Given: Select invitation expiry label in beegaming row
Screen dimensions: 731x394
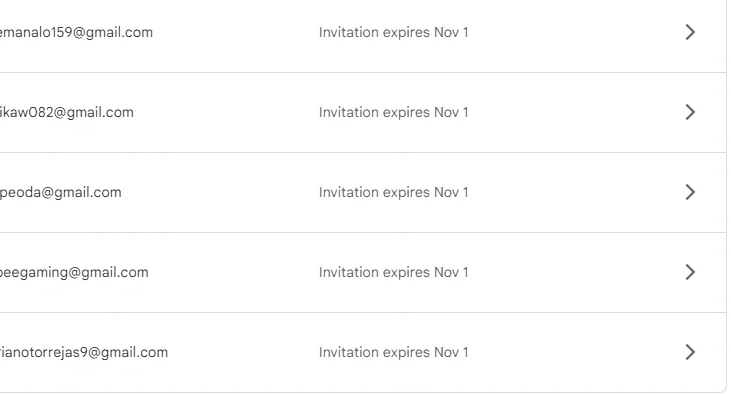Looking at the screenshot, I should pyautogui.click(x=393, y=272).
